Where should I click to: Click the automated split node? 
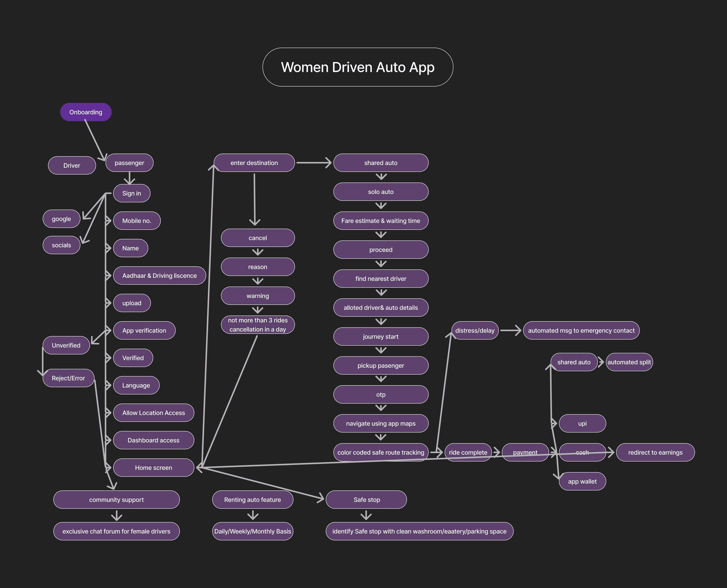(629, 362)
